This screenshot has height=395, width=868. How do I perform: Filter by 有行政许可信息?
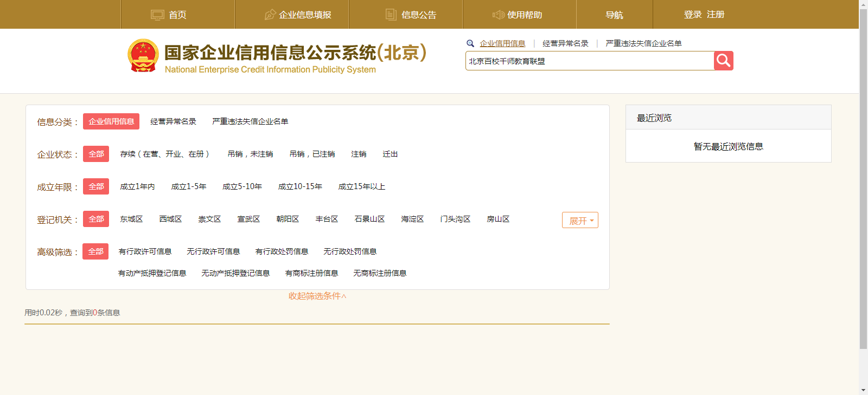[145, 251]
